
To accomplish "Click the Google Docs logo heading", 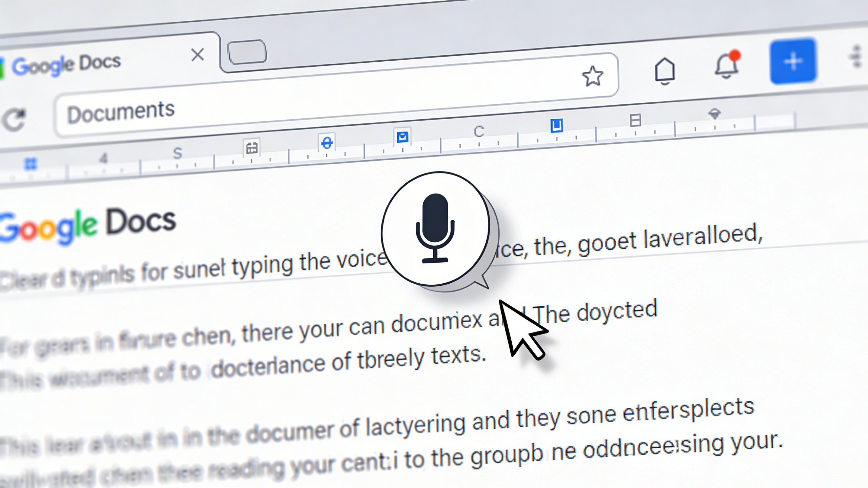I will 88,224.
